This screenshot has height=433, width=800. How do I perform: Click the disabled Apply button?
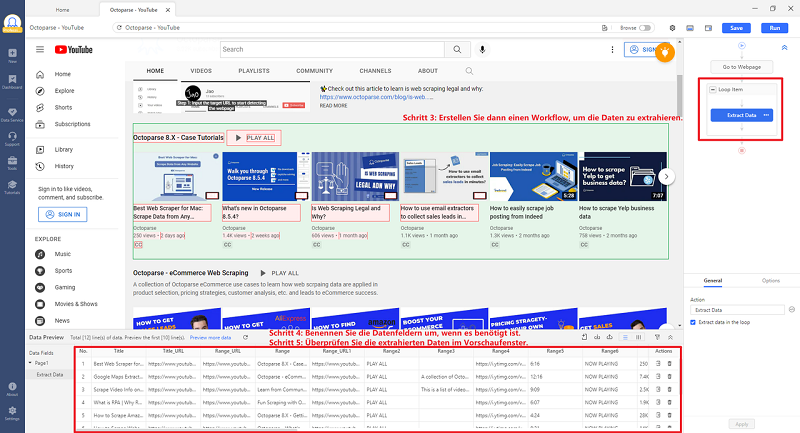[741, 424]
